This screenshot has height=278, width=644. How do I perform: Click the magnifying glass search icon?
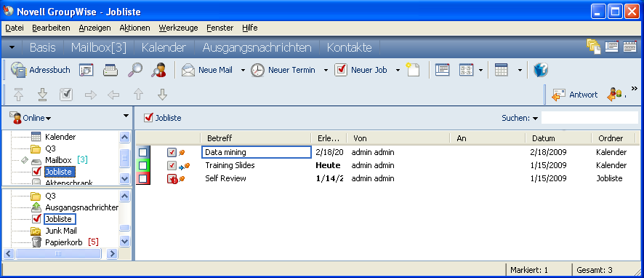134,70
